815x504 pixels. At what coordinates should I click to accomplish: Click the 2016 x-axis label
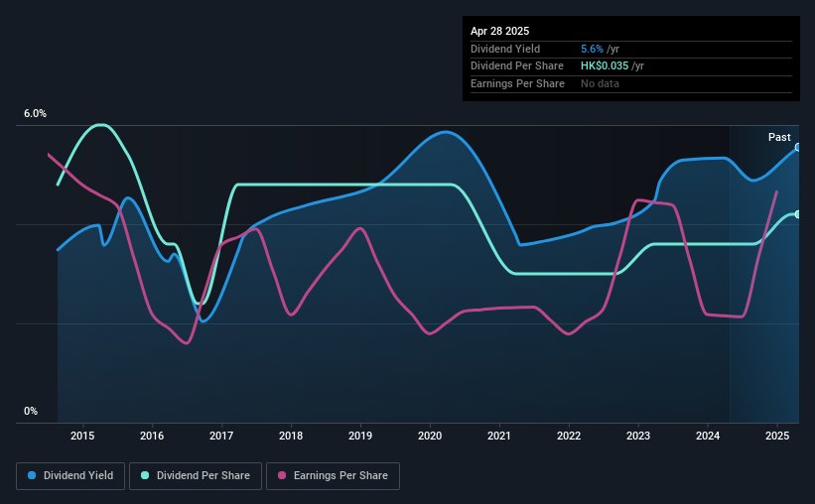(152, 436)
